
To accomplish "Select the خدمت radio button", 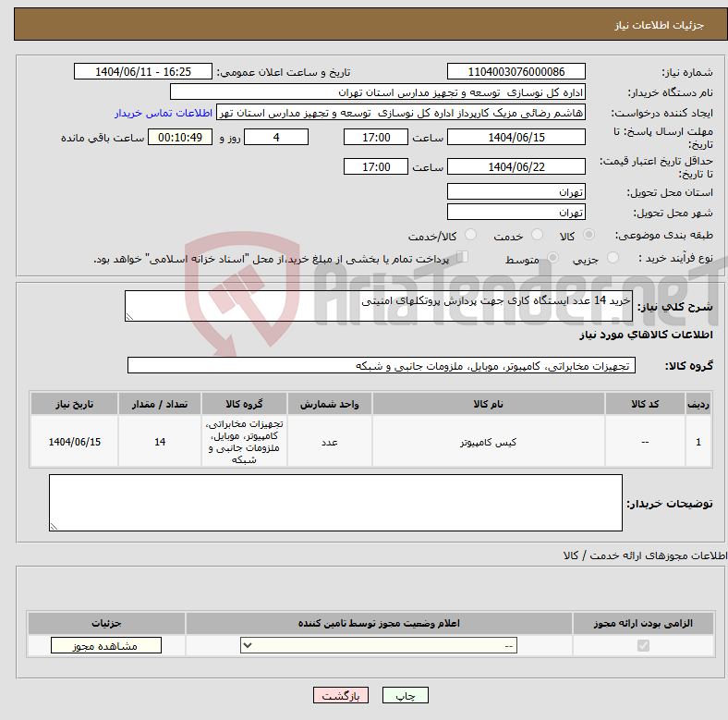I will tap(537, 235).
